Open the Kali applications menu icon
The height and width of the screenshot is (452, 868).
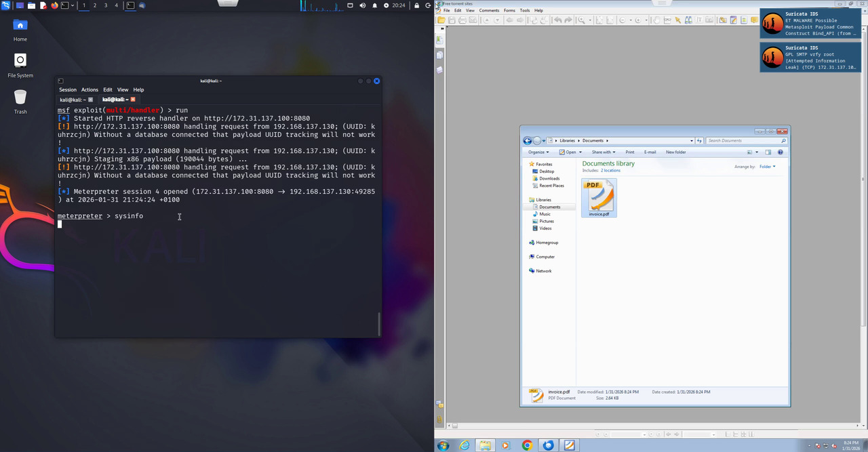6,5
